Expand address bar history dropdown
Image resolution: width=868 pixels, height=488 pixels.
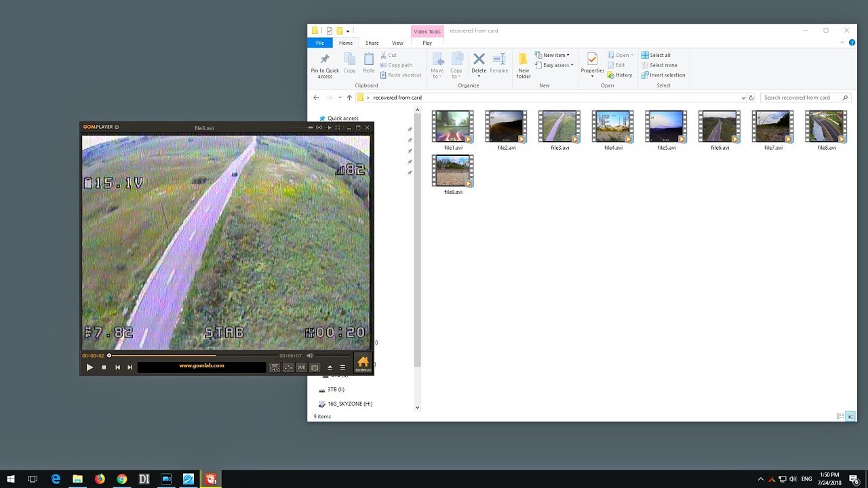point(743,98)
